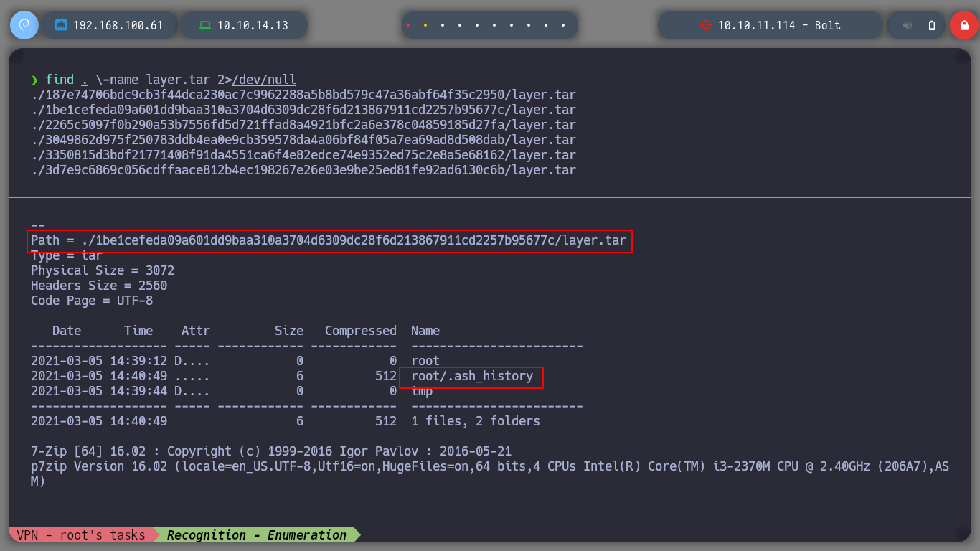The width and height of the screenshot is (980, 551).
Task: Click the root folder name entry
Action: tap(425, 361)
